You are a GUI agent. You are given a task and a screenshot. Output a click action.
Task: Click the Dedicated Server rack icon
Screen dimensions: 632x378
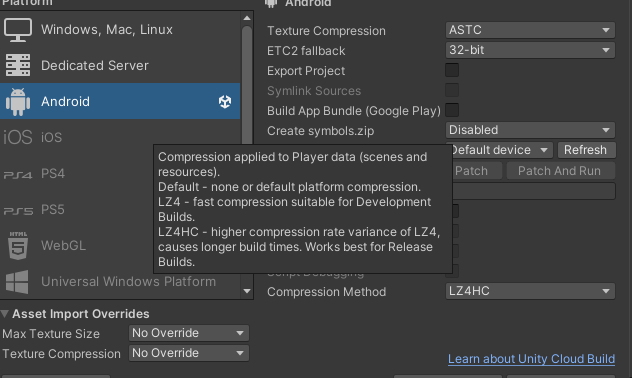click(x=18, y=65)
